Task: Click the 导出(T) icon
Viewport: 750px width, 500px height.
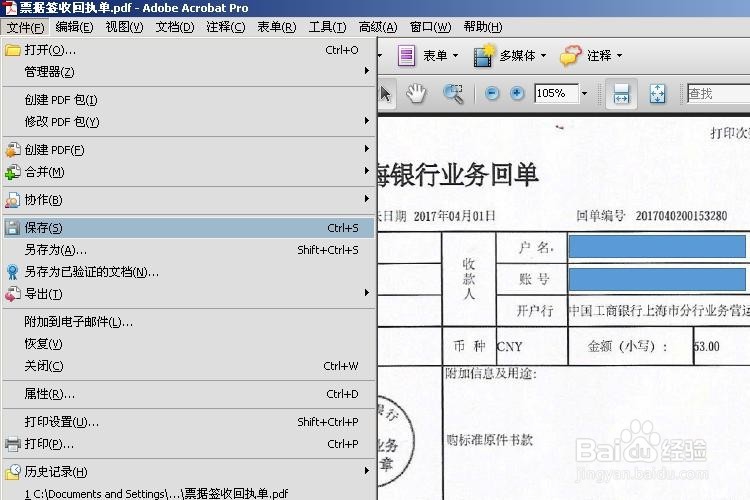Action: 13,294
